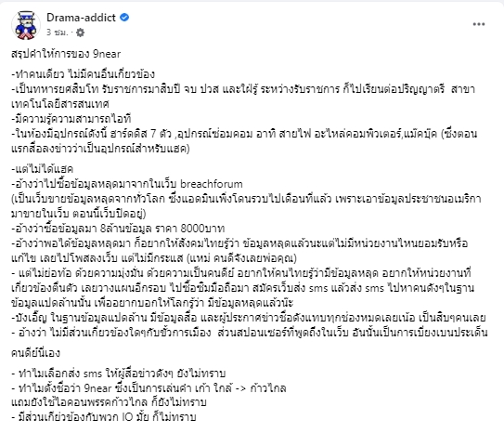The image size is (504, 433).
Task: Click the heading line สรุปคำให้การของ 9near
Action: click(66, 54)
